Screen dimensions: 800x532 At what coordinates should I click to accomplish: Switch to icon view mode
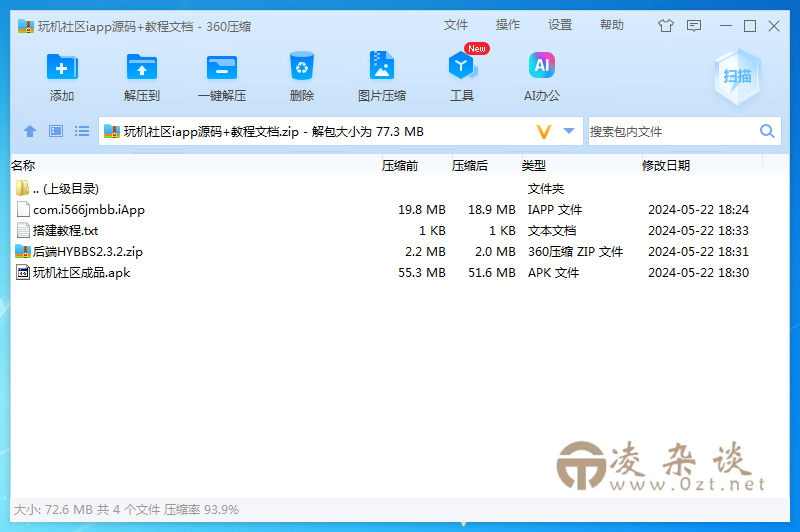pyautogui.click(x=56, y=131)
